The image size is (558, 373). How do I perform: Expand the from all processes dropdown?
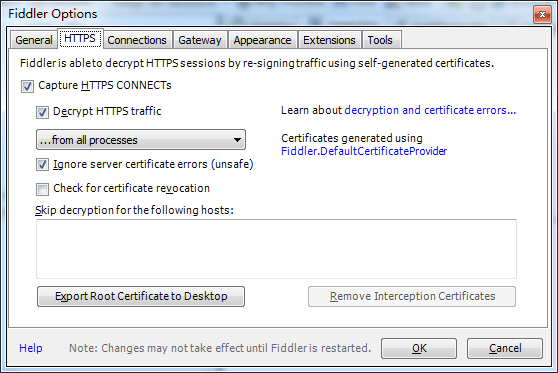tap(141, 140)
